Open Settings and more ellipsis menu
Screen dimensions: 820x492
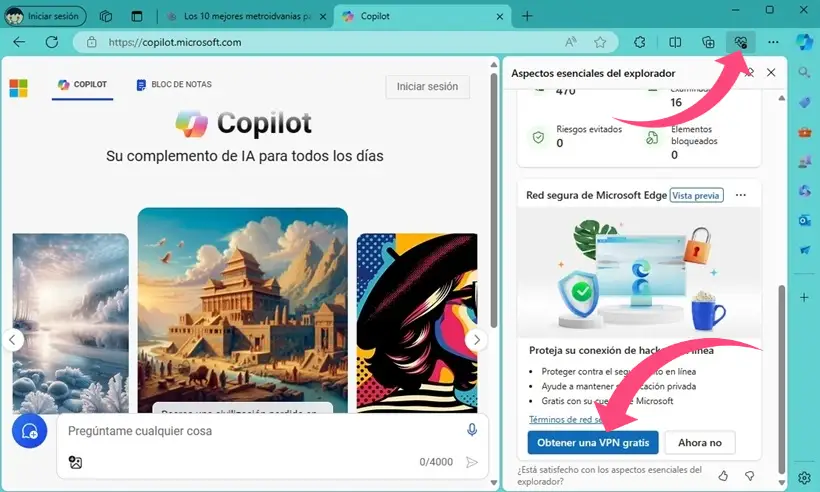point(773,42)
